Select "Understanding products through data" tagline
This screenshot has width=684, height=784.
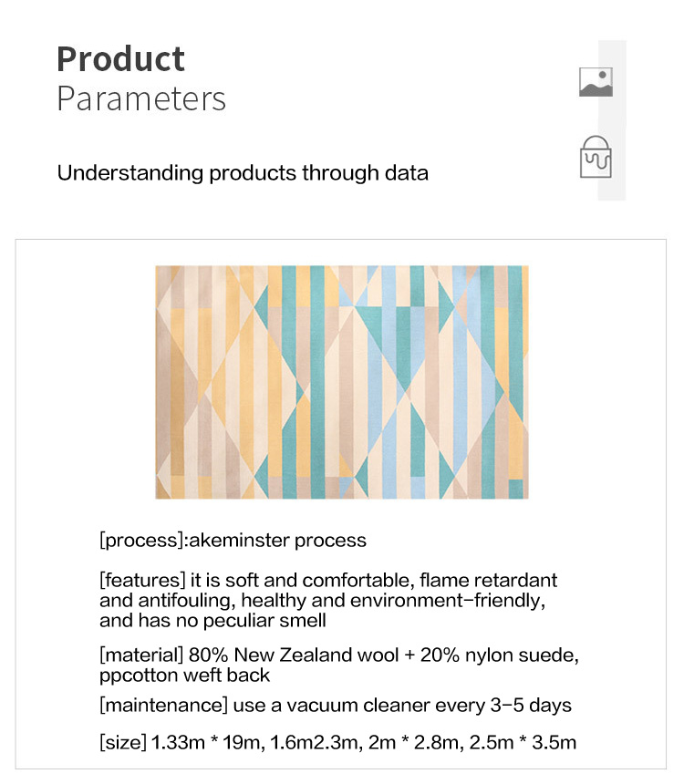pyautogui.click(x=243, y=172)
